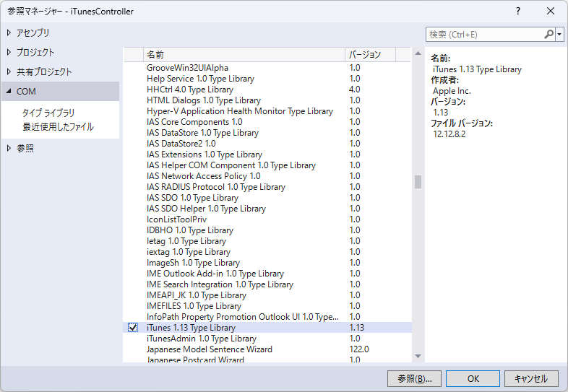
Task: Click the search magnifier icon
Action: tap(548, 34)
